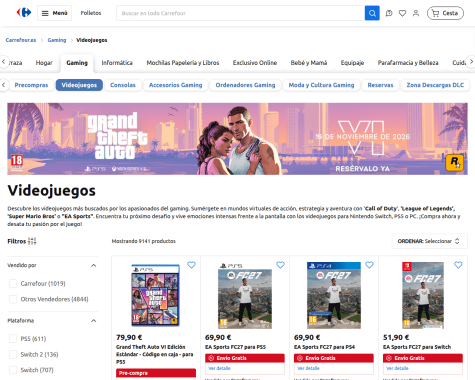Collapse the Vendido por filter section

tap(94, 265)
